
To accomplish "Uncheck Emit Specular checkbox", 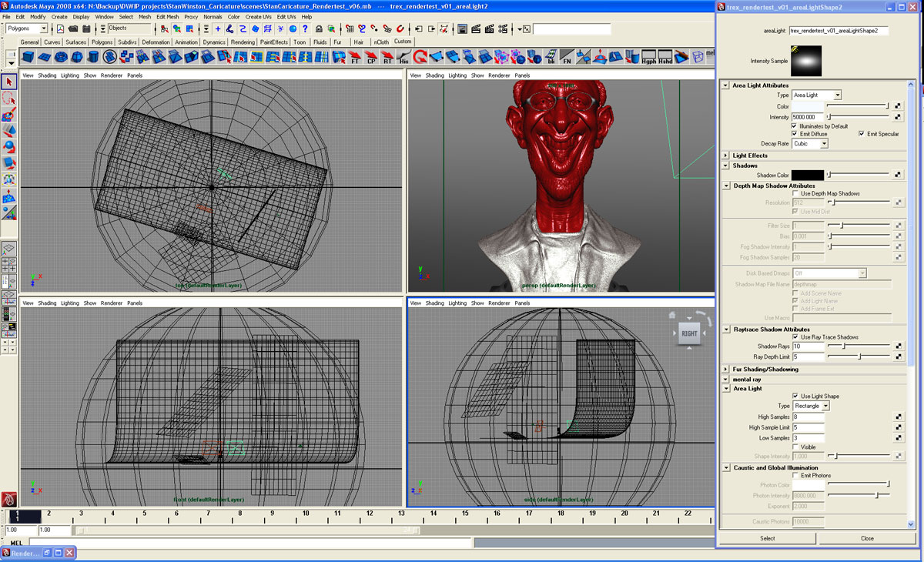I will pyautogui.click(x=862, y=134).
